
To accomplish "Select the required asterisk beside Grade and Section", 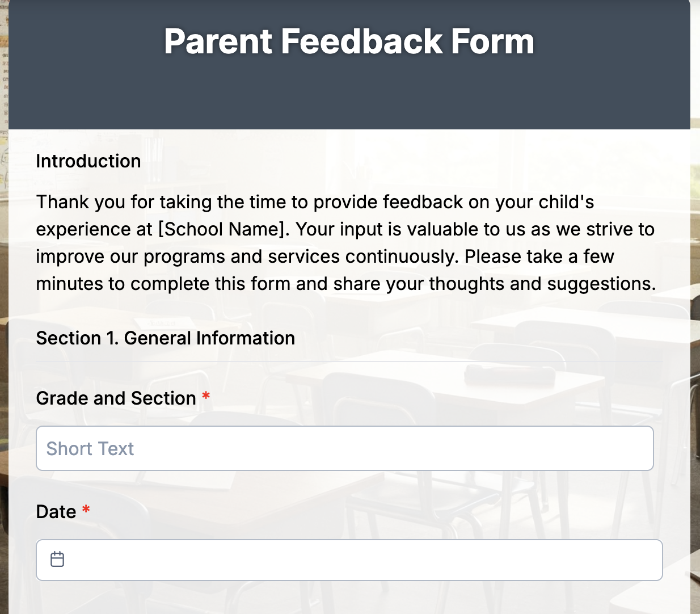I will tap(206, 397).
